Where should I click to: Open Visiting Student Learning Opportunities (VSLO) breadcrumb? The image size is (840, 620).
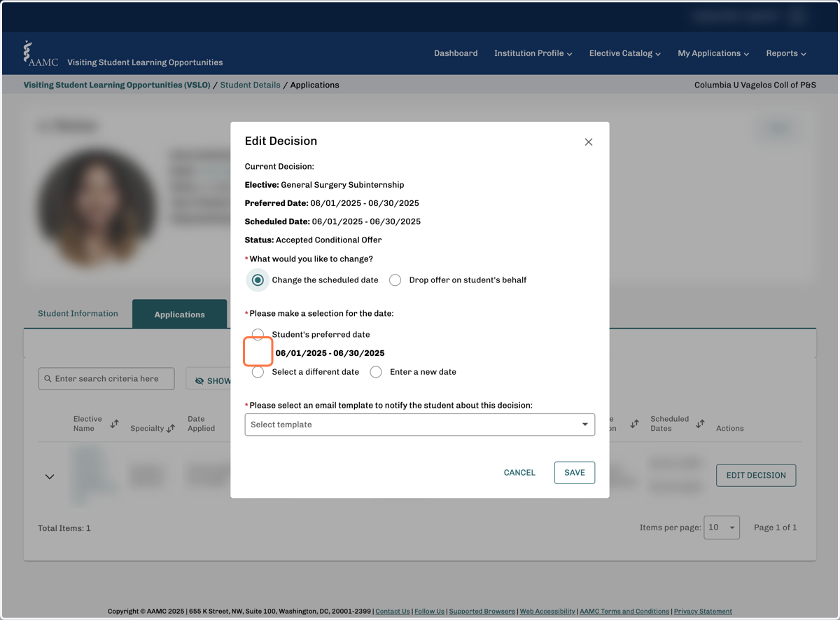pyautogui.click(x=117, y=85)
